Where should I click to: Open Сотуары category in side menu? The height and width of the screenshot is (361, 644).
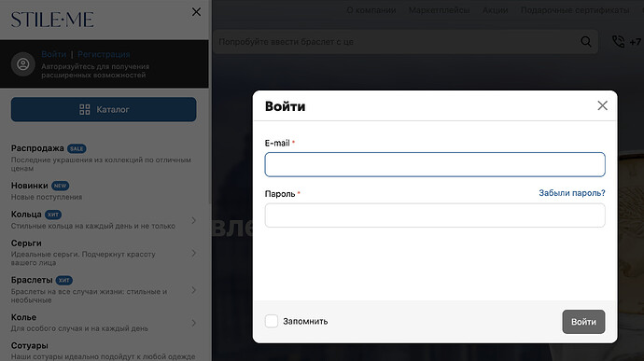[30, 345]
